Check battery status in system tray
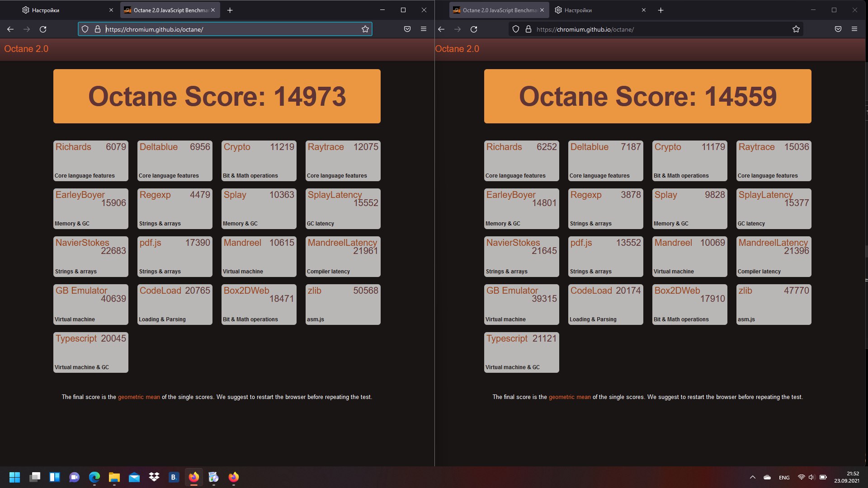868x488 pixels. (x=823, y=477)
